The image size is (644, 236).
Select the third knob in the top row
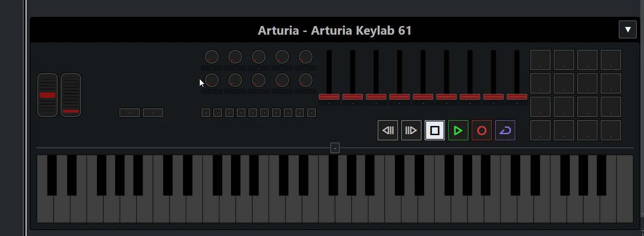pyautogui.click(x=259, y=57)
